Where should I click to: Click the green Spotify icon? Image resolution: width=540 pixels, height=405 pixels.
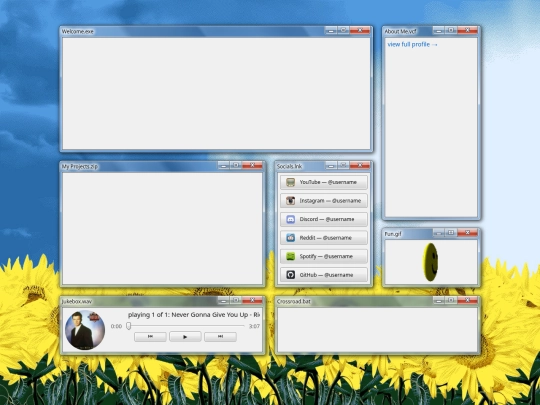[291, 257]
